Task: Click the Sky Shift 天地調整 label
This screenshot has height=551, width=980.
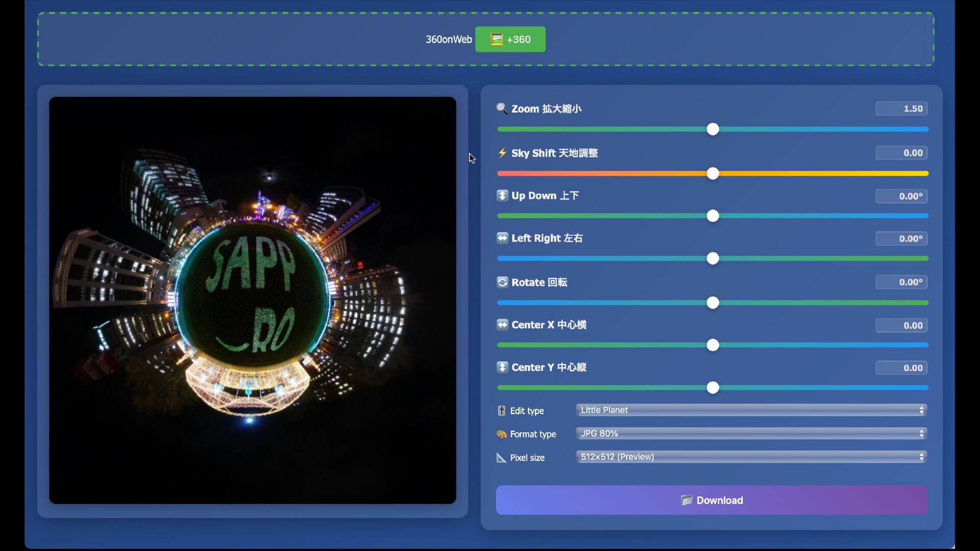Action: 555,153
